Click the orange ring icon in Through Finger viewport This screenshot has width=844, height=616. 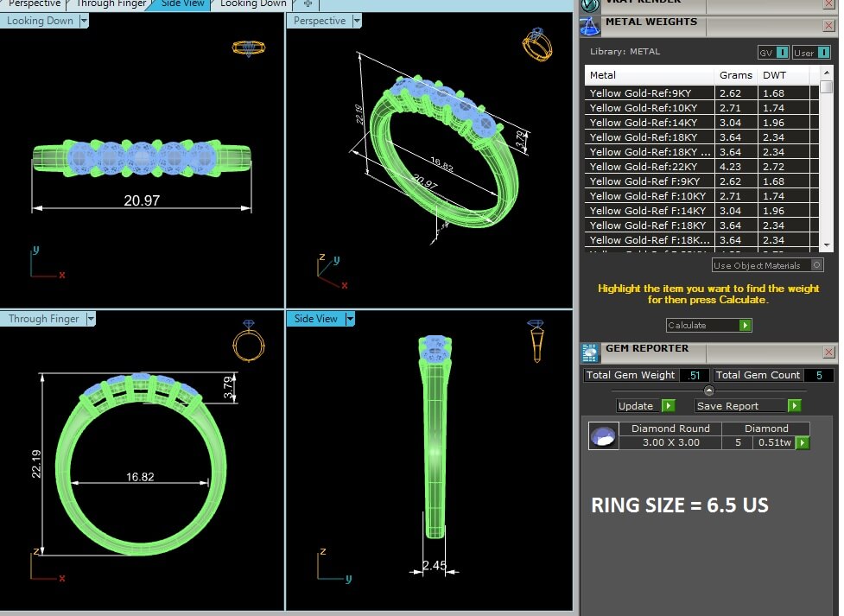point(248,339)
